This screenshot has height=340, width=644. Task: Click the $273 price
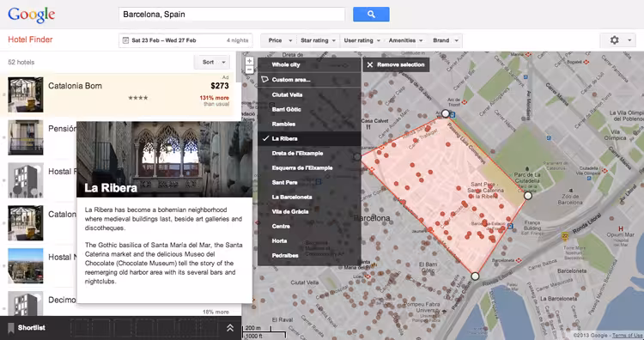click(220, 86)
